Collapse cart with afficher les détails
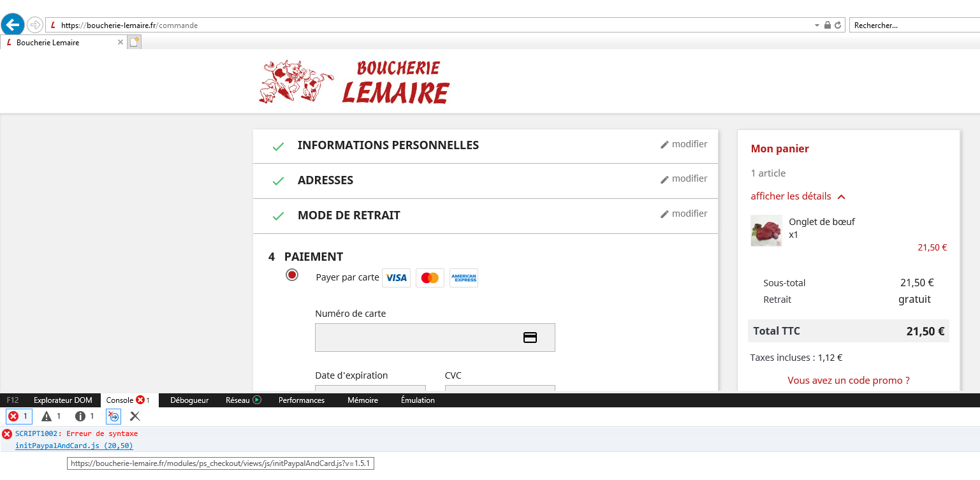 798,196
